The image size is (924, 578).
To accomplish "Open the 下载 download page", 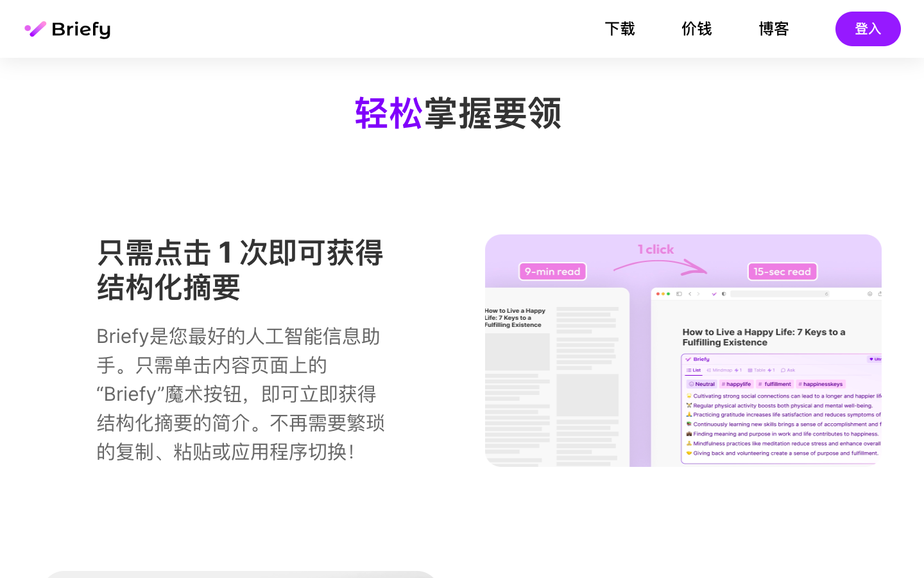I will [619, 29].
